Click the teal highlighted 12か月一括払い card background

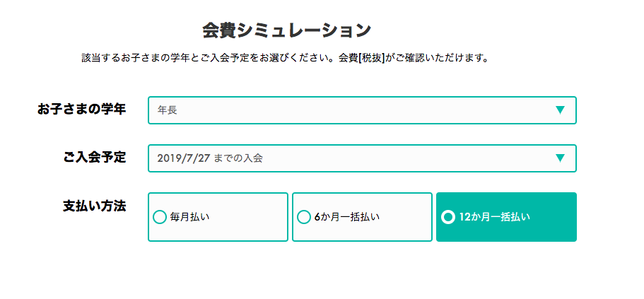[x=506, y=233]
